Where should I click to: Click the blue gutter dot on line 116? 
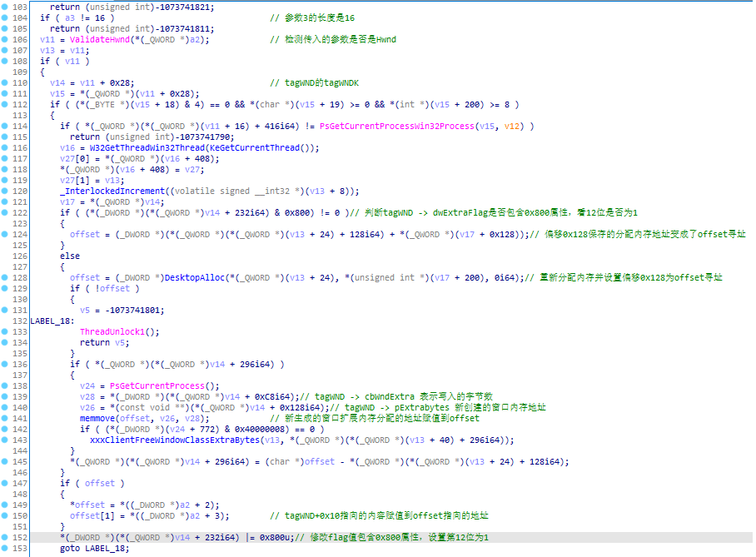(x=6, y=147)
